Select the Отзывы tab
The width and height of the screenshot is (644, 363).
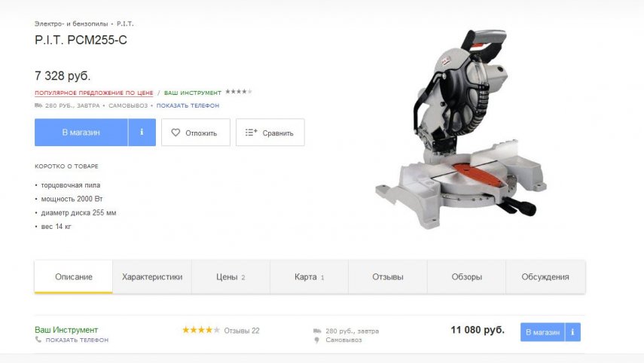click(x=388, y=276)
